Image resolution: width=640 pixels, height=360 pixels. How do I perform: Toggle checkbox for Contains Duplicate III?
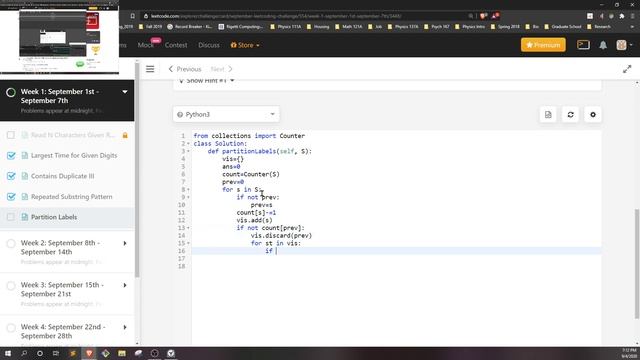tap(11, 176)
